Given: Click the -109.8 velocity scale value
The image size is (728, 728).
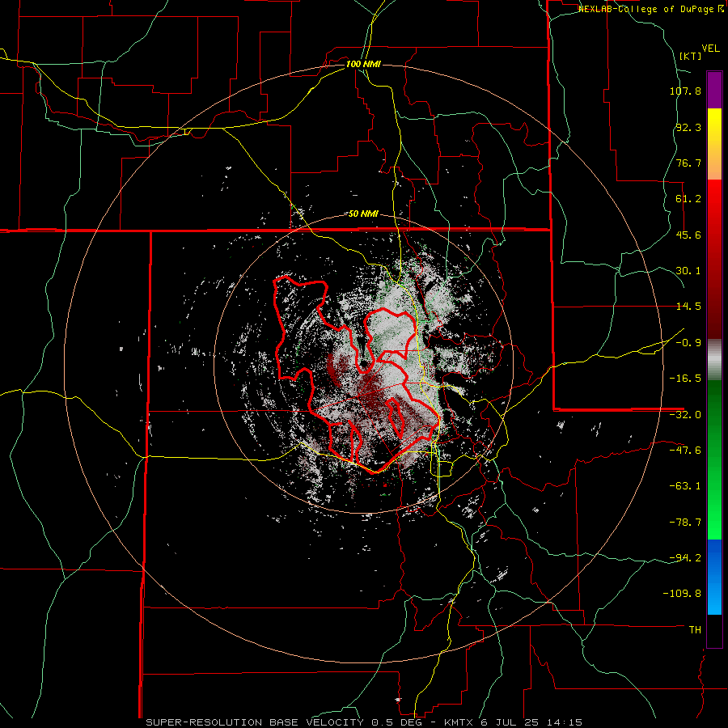Looking at the screenshot, I should (683, 594).
